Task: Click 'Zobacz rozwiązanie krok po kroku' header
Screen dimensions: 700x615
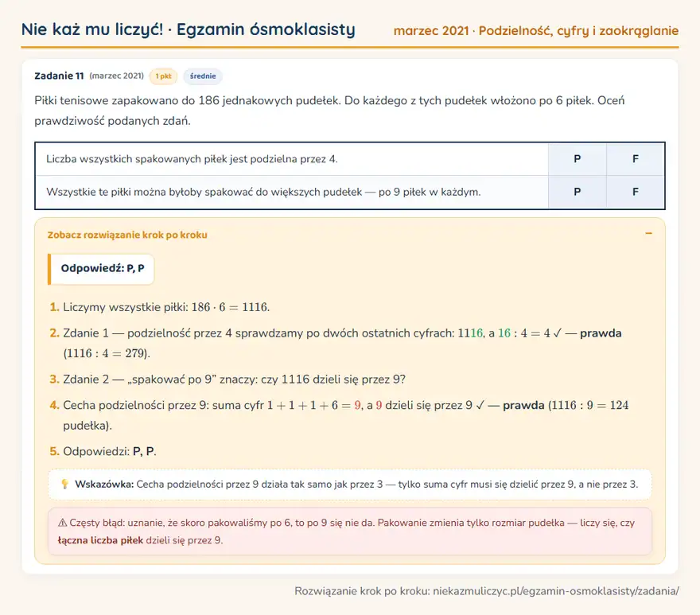Action: tap(127, 235)
